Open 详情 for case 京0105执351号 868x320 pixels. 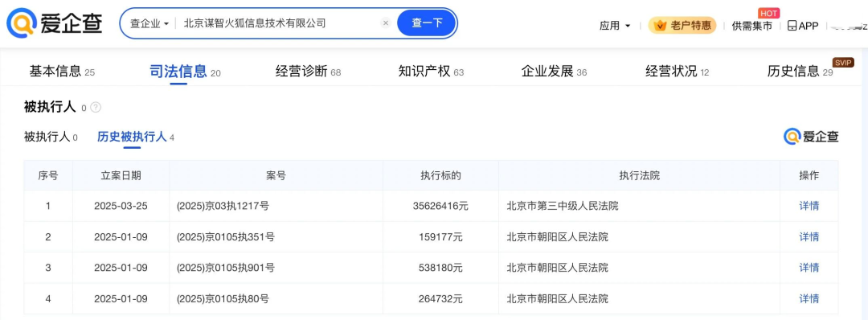pos(809,237)
